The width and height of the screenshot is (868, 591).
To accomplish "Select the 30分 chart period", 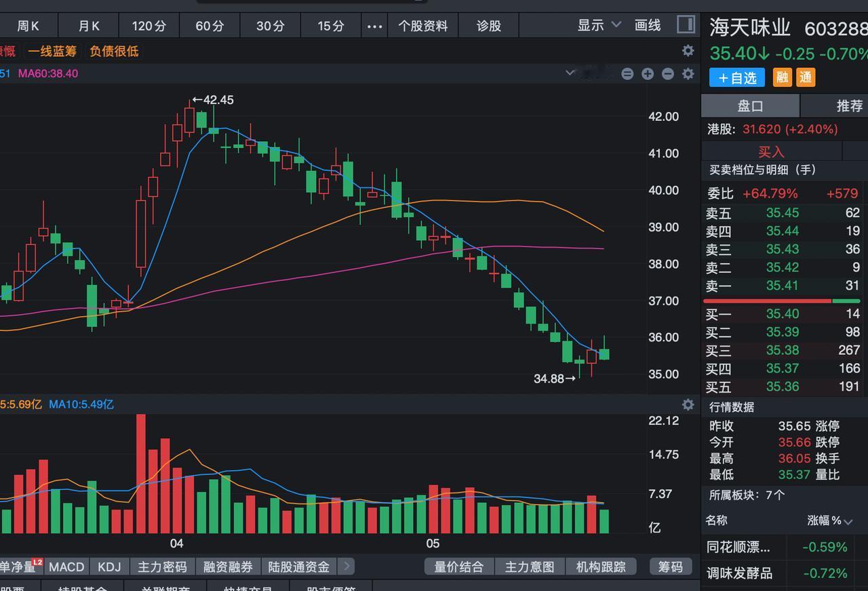I will pyautogui.click(x=270, y=26).
